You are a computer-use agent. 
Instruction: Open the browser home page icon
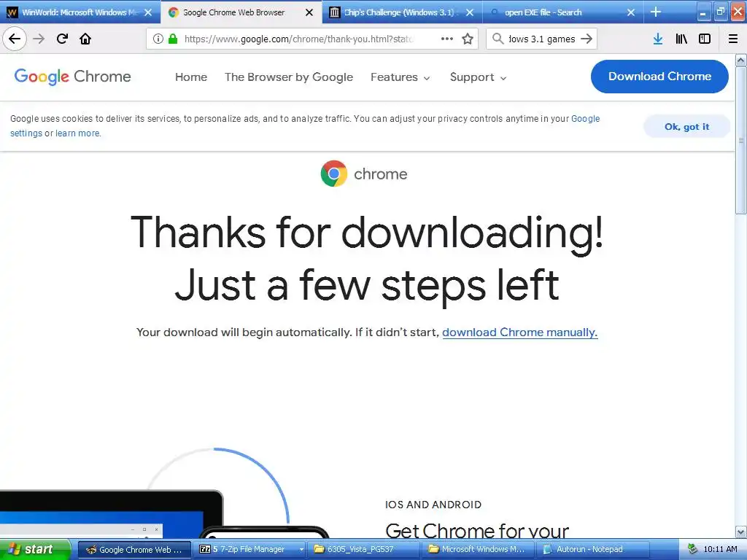coord(85,39)
